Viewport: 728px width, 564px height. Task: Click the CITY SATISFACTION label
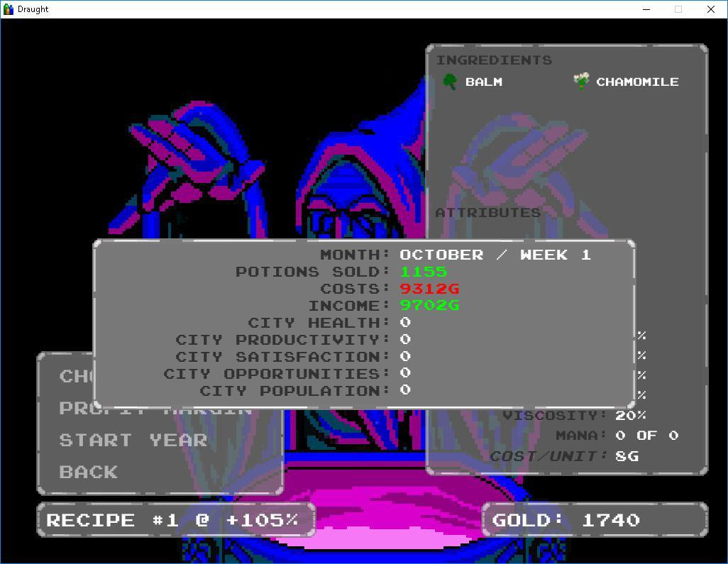[x=282, y=357]
